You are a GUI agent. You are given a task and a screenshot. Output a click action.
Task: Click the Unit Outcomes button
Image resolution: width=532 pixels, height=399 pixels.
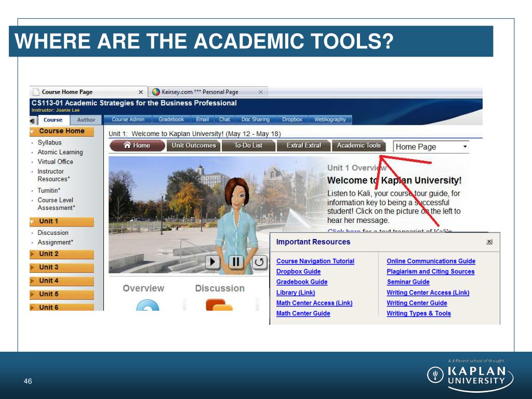[x=194, y=145]
